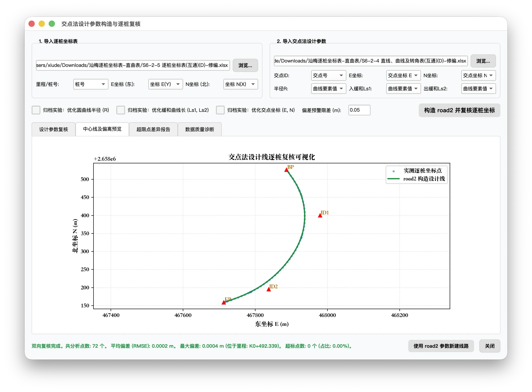Expand the 交点坐标 E dropdown
532x392 pixels.
coord(404,75)
